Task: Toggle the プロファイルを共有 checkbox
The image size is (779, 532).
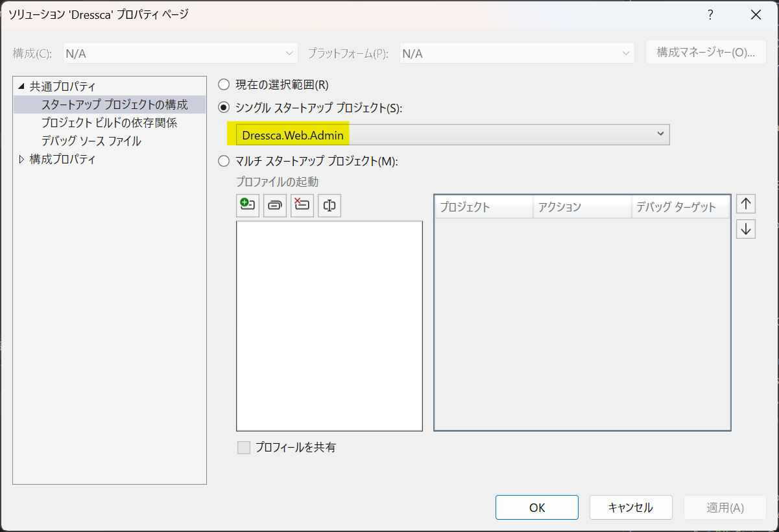Action: (244, 448)
